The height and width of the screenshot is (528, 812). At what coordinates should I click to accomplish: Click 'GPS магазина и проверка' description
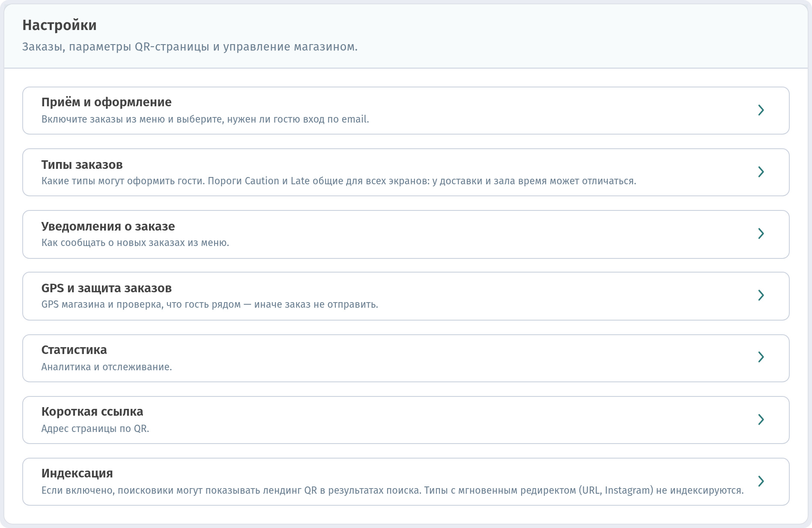click(x=209, y=304)
